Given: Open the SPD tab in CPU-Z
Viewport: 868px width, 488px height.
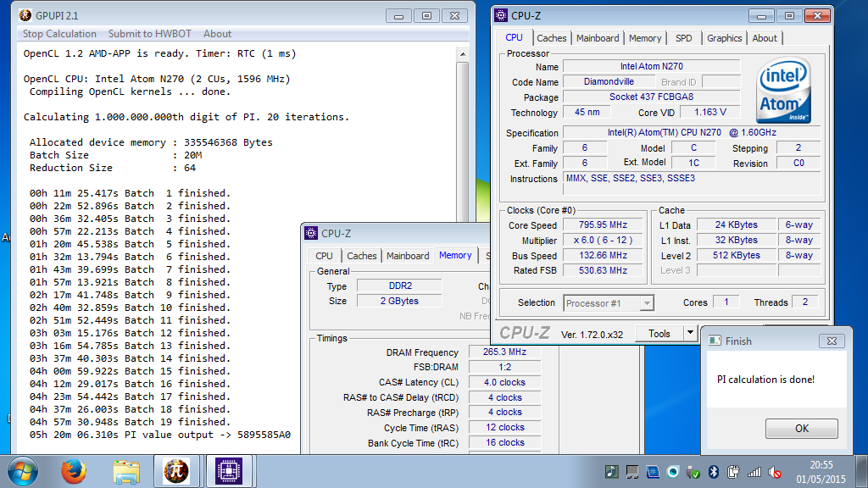Looking at the screenshot, I should click(x=684, y=38).
